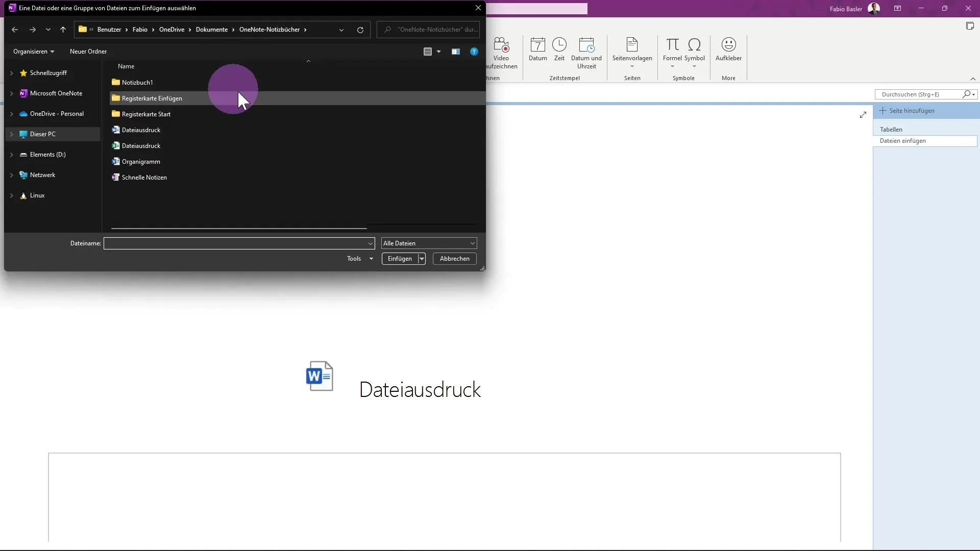
Task: Expand the address bar history dropdown
Action: [x=341, y=30]
